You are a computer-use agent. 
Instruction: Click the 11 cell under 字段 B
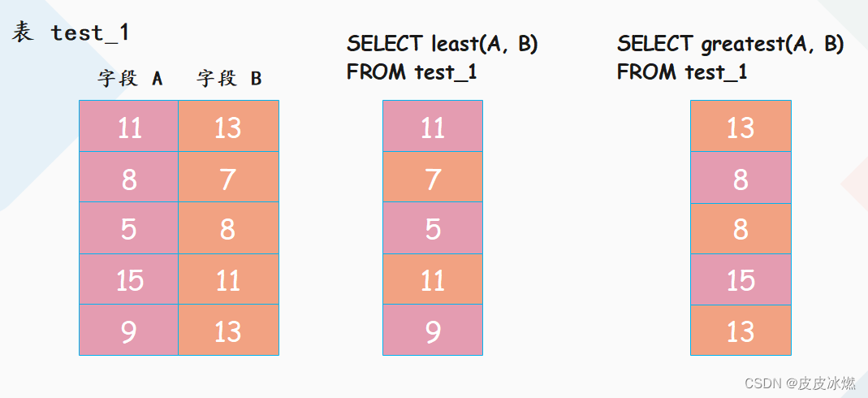pos(229,279)
